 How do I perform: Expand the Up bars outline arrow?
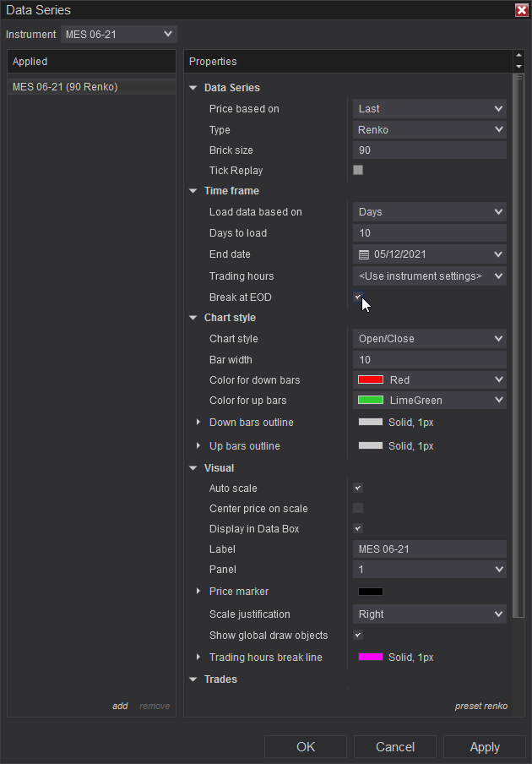pos(198,446)
